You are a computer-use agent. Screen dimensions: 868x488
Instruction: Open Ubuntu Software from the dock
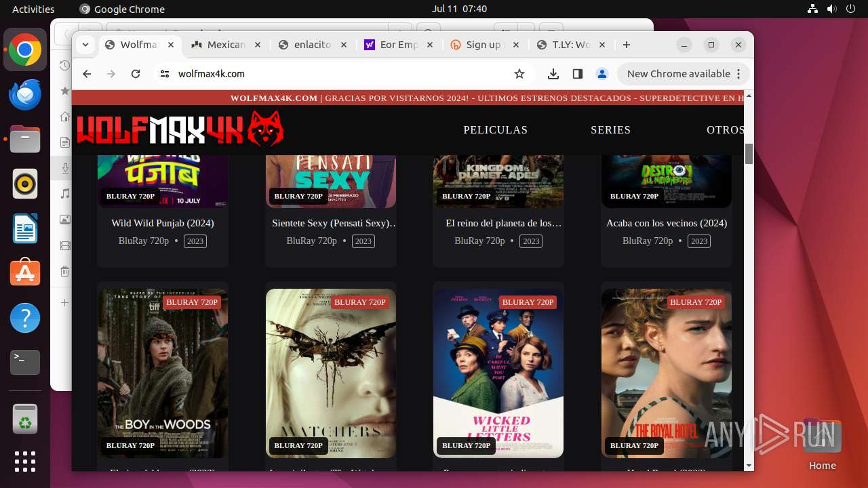tap(25, 273)
